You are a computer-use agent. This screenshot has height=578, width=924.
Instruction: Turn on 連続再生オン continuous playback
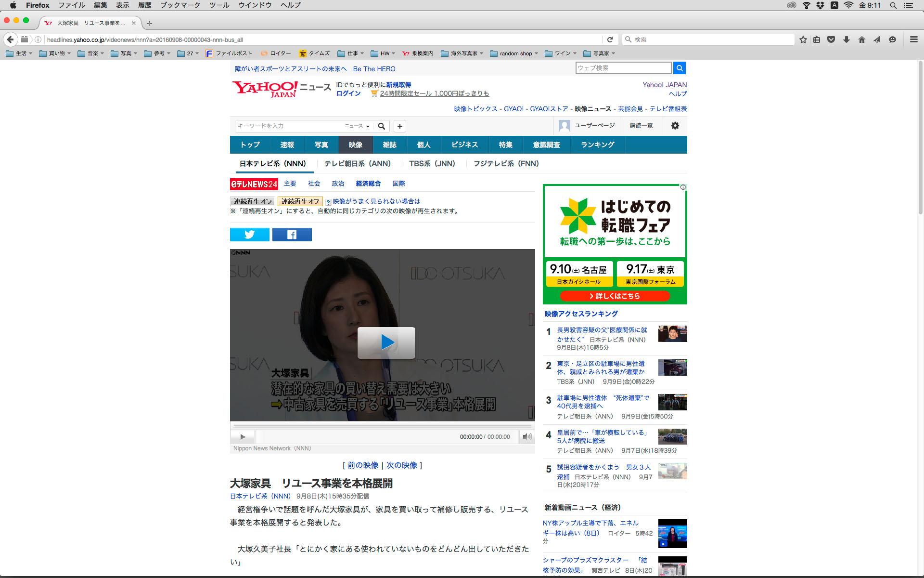point(253,201)
